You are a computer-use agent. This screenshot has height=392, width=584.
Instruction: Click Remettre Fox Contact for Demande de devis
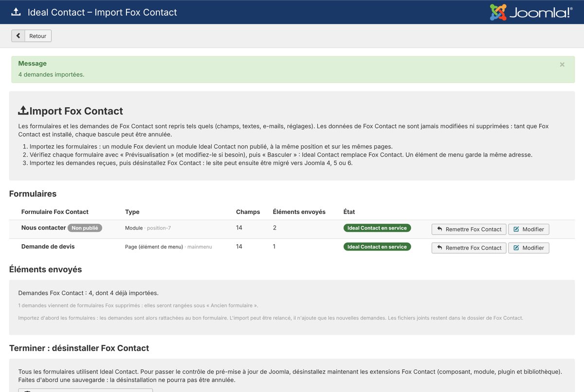coord(469,248)
